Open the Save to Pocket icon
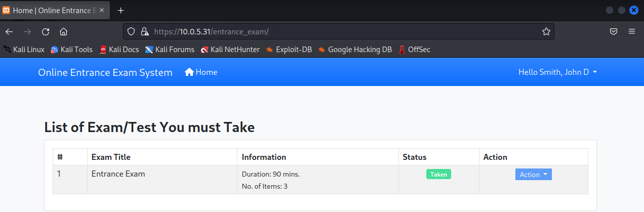 (x=613, y=31)
